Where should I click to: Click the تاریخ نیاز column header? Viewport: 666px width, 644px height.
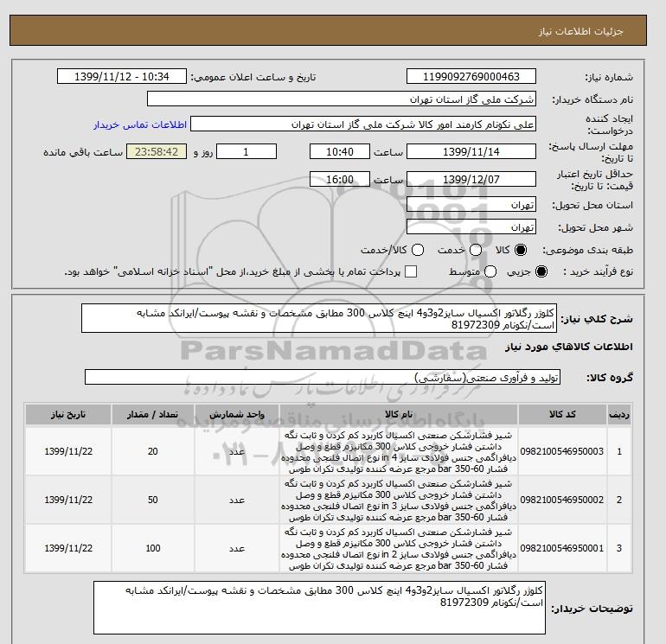click(68, 415)
